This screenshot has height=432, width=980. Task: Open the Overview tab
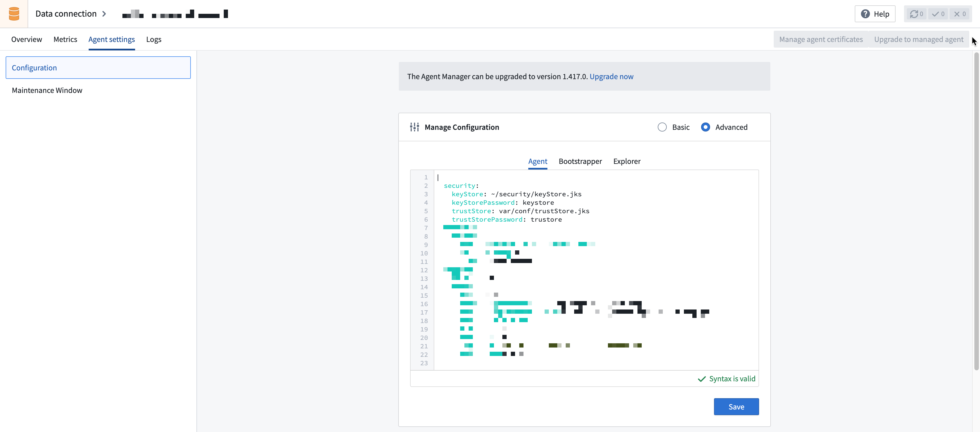tap(27, 39)
